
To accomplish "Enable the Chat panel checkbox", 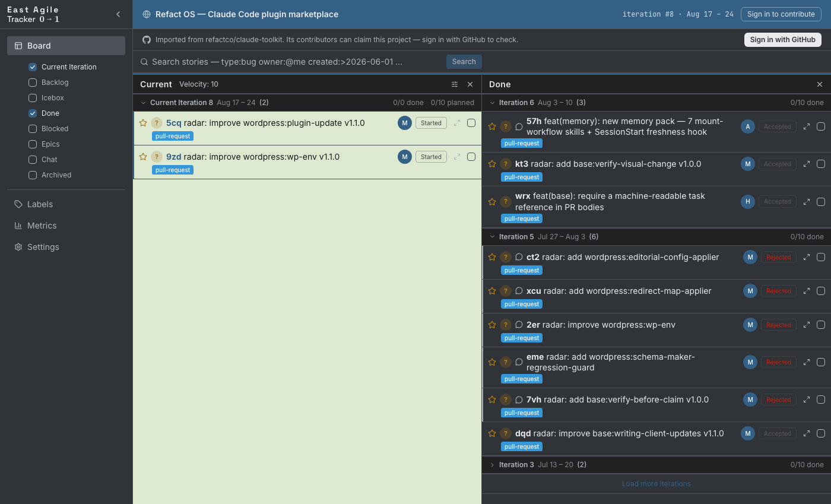I will [x=33, y=160].
